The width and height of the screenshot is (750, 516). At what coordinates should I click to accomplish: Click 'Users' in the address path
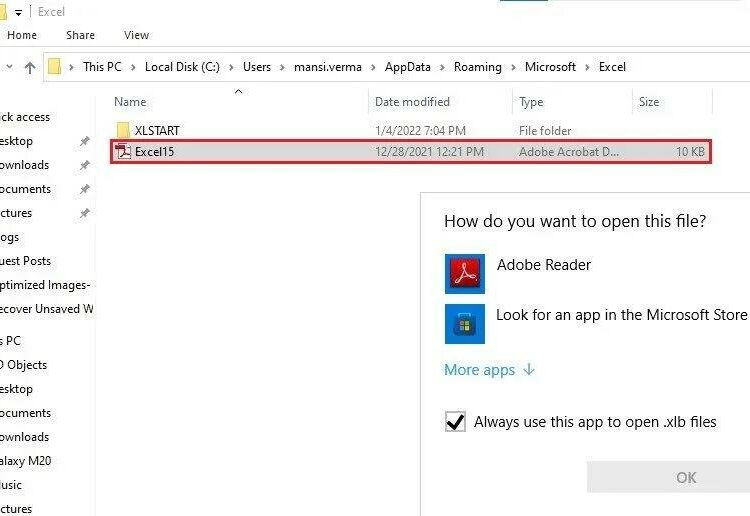pyautogui.click(x=257, y=66)
